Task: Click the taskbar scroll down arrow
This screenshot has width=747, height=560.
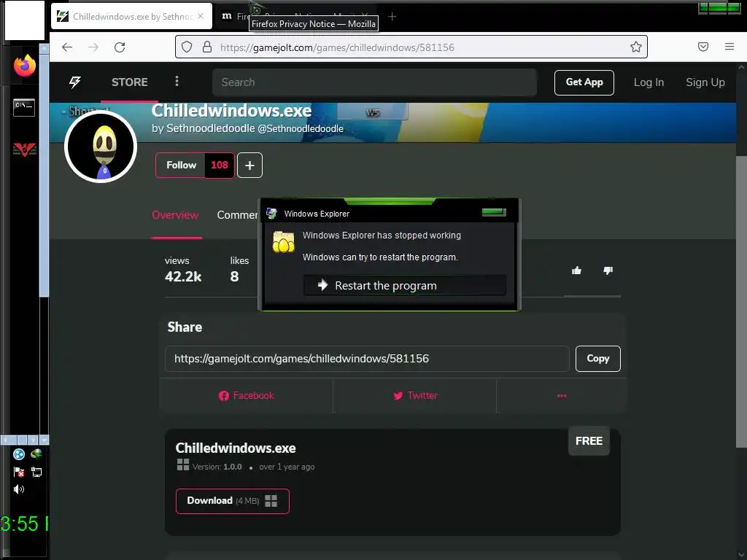Action: click(x=44, y=440)
